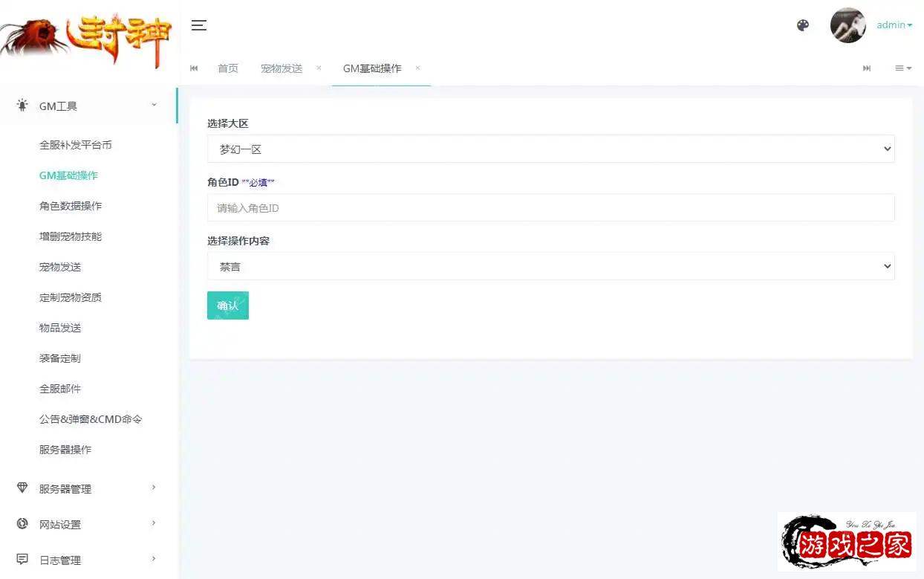
Task: Open the admin user dropdown
Action: click(x=894, y=25)
